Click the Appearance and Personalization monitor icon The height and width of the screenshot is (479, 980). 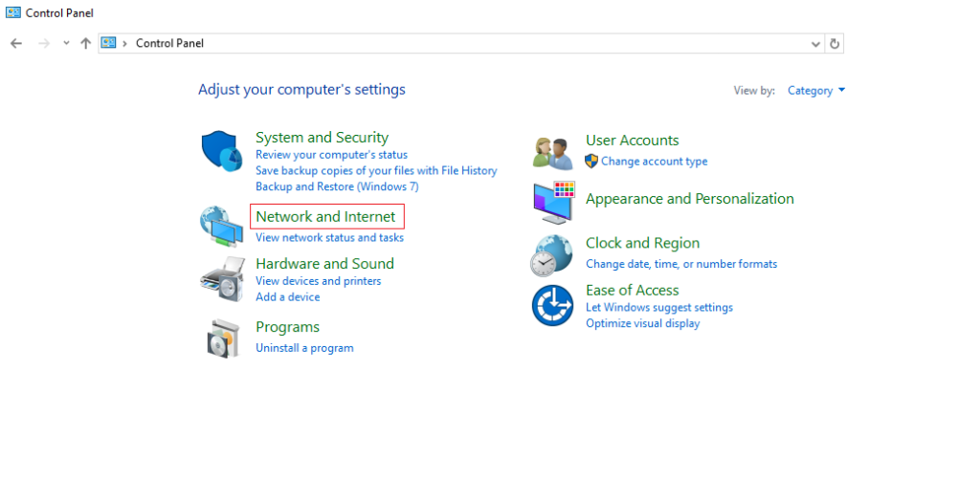554,203
